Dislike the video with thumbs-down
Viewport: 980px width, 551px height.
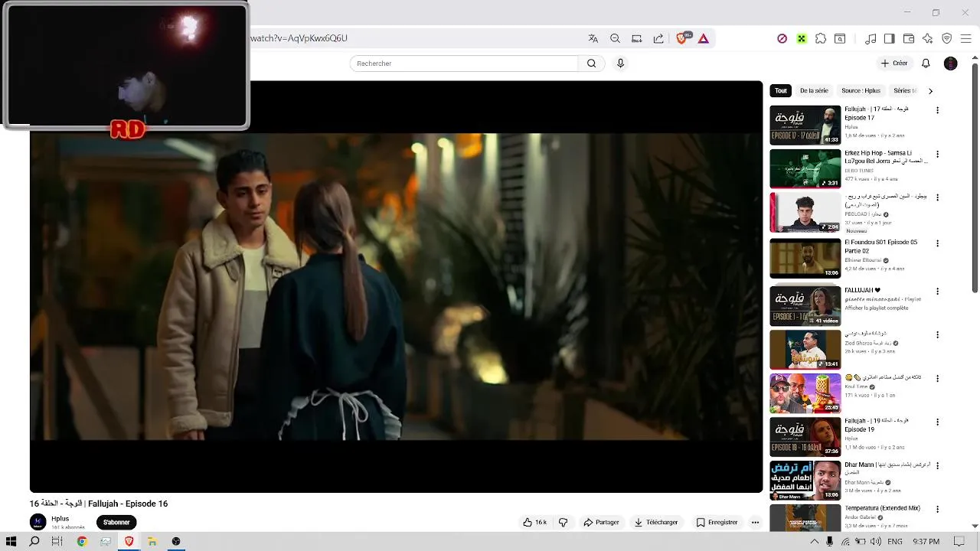coord(563,523)
